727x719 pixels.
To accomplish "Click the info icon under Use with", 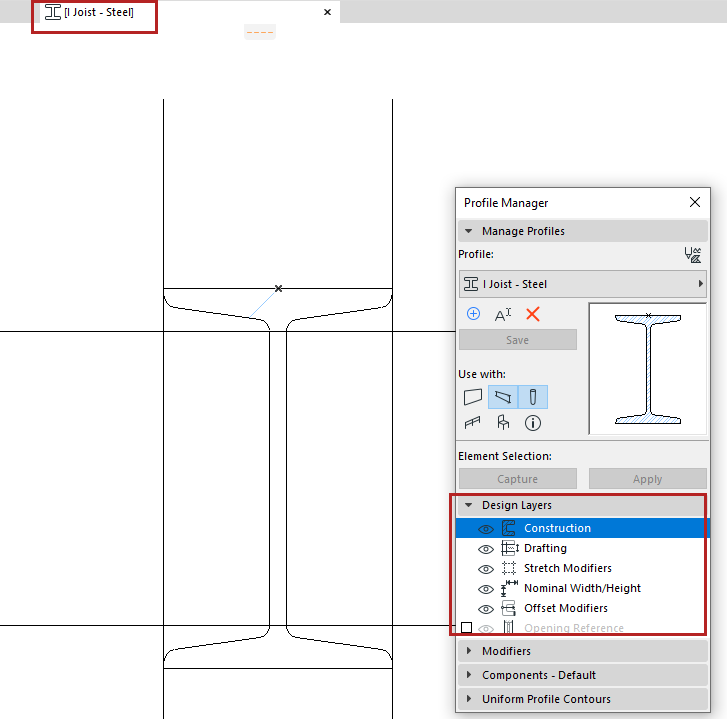I will pyautogui.click(x=533, y=423).
